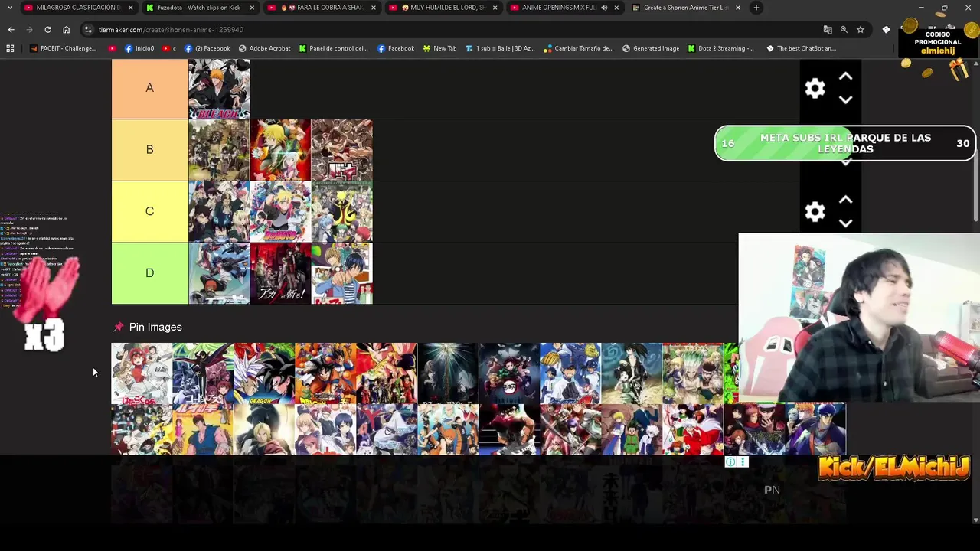The width and height of the screenshot is (980, 551).
Task: Pick Dr. Stone thumbnail from image pool
Action: pos(693,373)
